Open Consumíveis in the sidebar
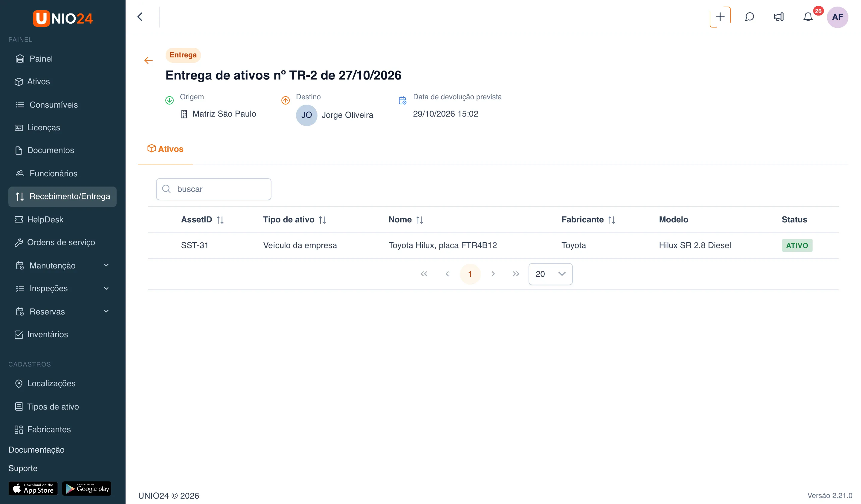861x504 pixels. point(62,105)
